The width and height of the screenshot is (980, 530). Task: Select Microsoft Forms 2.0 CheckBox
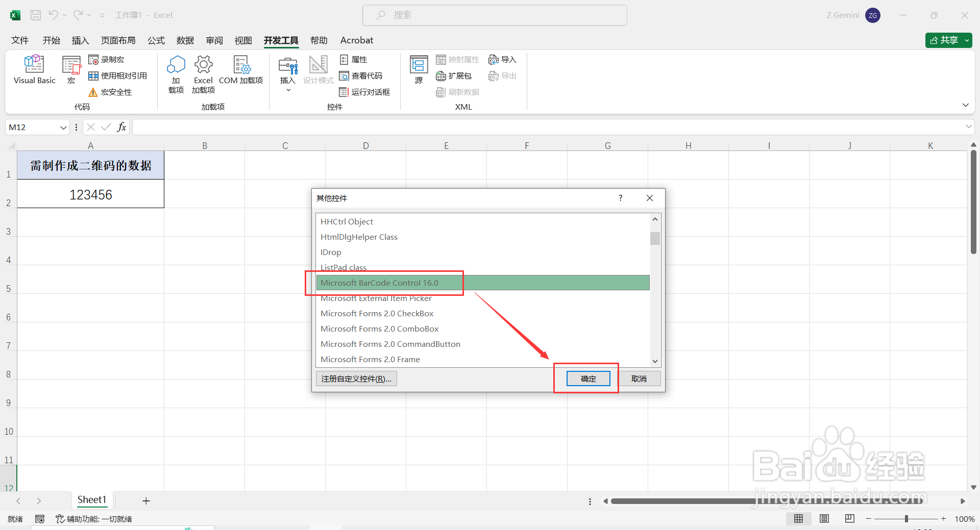[x=482, y=313]
